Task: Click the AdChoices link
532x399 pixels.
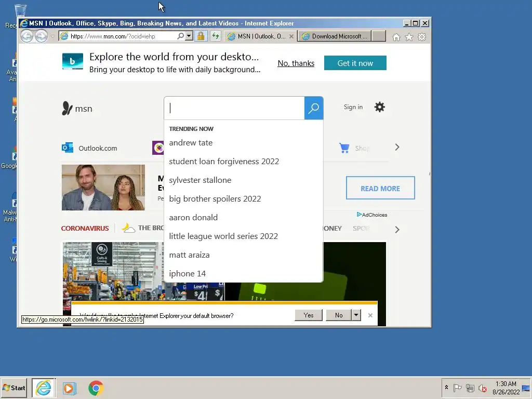Action: click(372, 215)
